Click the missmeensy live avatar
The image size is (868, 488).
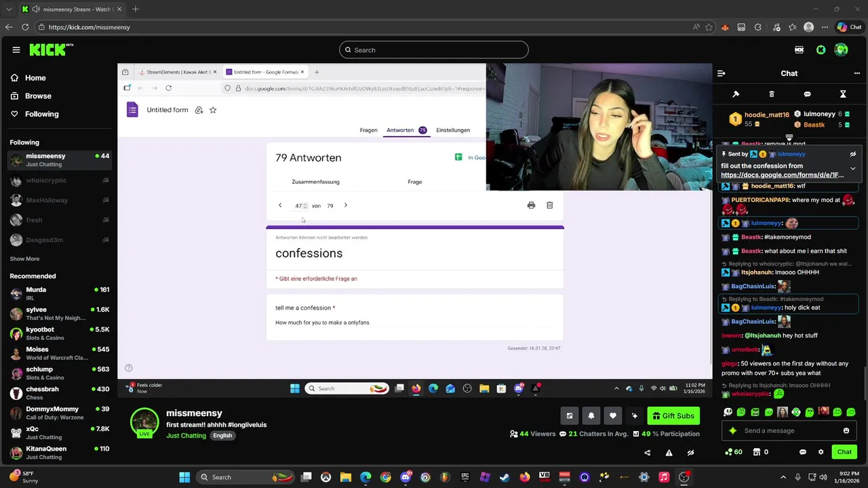click(144, 424)
